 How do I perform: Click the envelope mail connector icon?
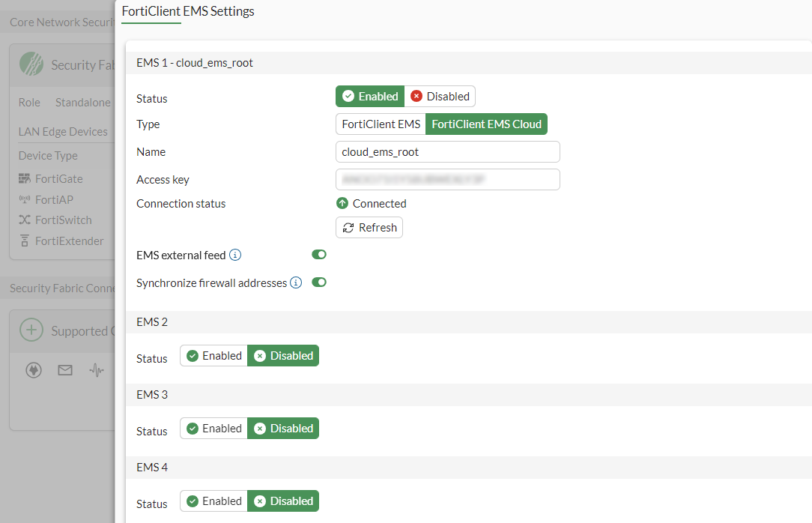coord(65,370)
